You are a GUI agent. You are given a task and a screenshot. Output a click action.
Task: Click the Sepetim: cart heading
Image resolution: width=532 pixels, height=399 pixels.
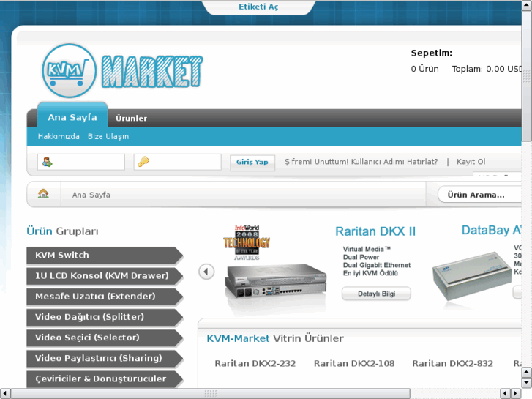click(x=432, y=53)
